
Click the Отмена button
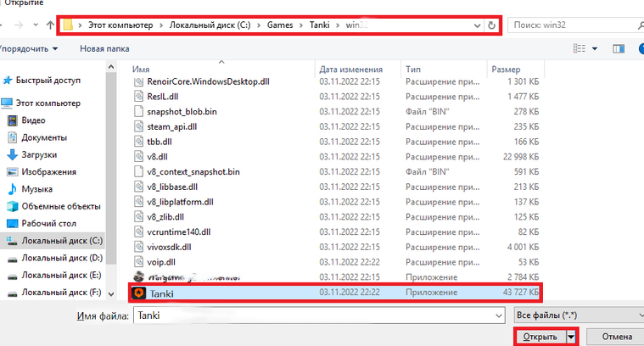(617, 337)
